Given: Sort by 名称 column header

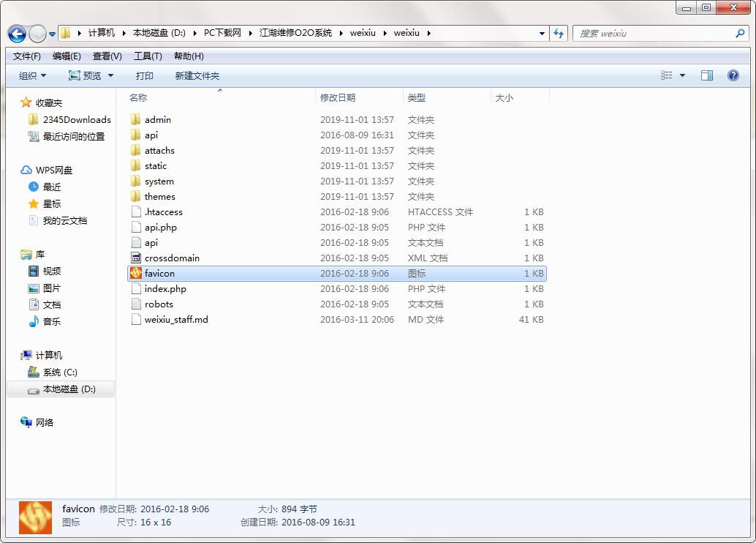Looking at the screenshot, I should [x=138, y=97].
